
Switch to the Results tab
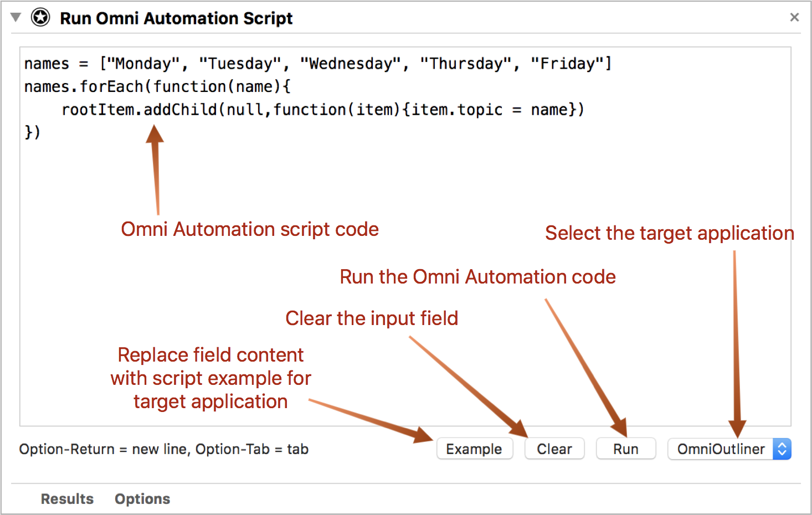67,499
